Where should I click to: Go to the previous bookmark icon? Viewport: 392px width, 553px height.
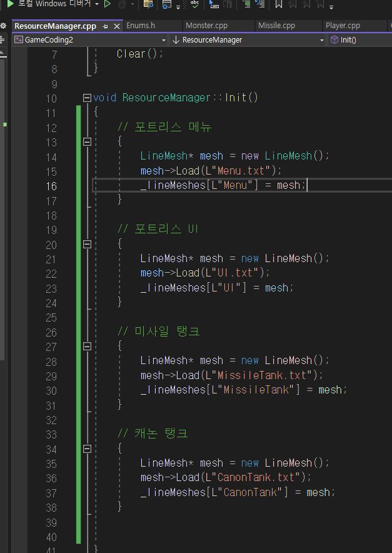coord(292,4)
